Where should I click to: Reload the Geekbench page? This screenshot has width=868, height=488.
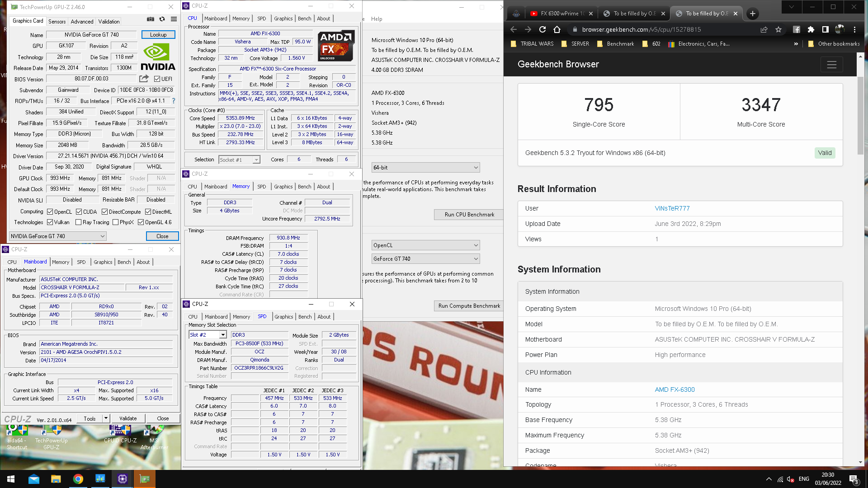542,29
